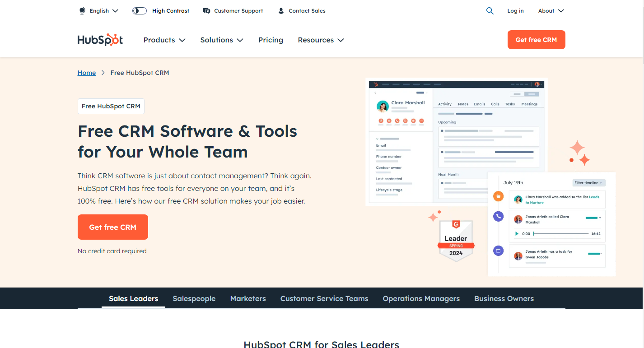Switch to the Marketers tab
Viewport: 644px width, 348px height.
tap(248, 298)
